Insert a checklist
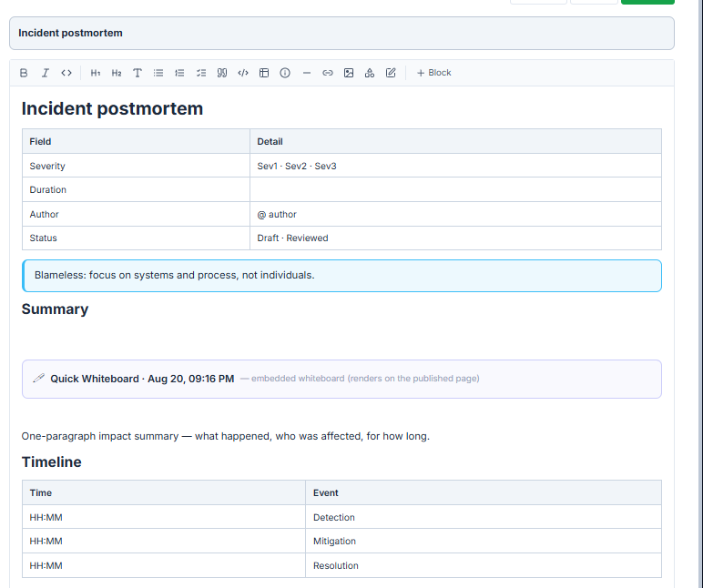The width and height of the screenshot is (703, 588). tap(201, 73)
